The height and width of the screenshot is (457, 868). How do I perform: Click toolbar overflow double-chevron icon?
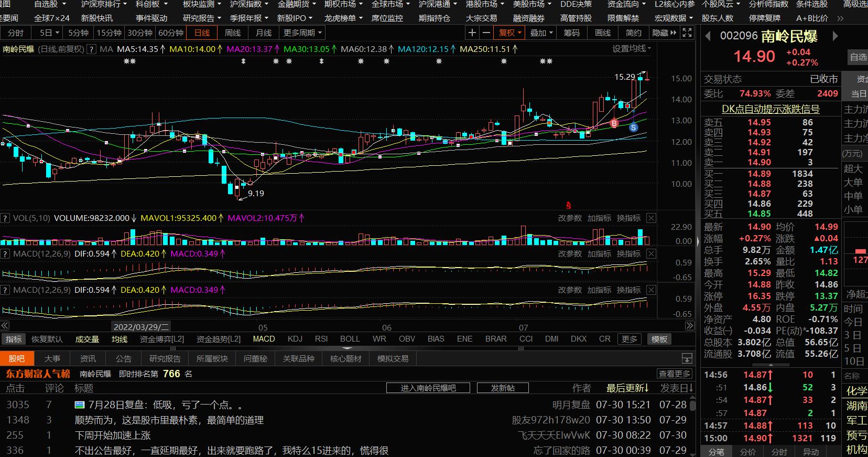[841, 18]
